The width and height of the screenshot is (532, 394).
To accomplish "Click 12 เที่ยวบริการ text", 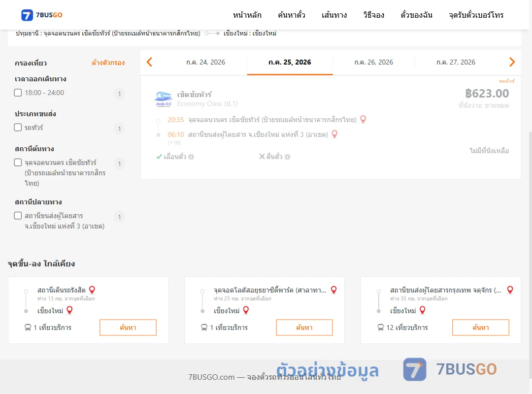I will 407,328.
